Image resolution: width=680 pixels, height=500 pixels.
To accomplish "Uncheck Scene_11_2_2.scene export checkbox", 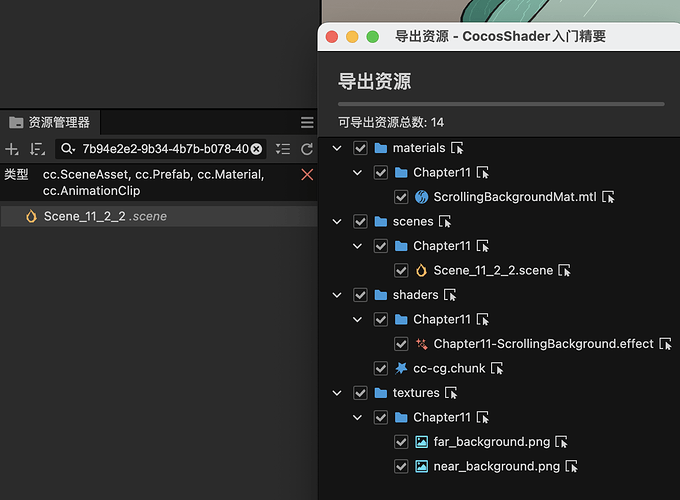I will 401,271.
